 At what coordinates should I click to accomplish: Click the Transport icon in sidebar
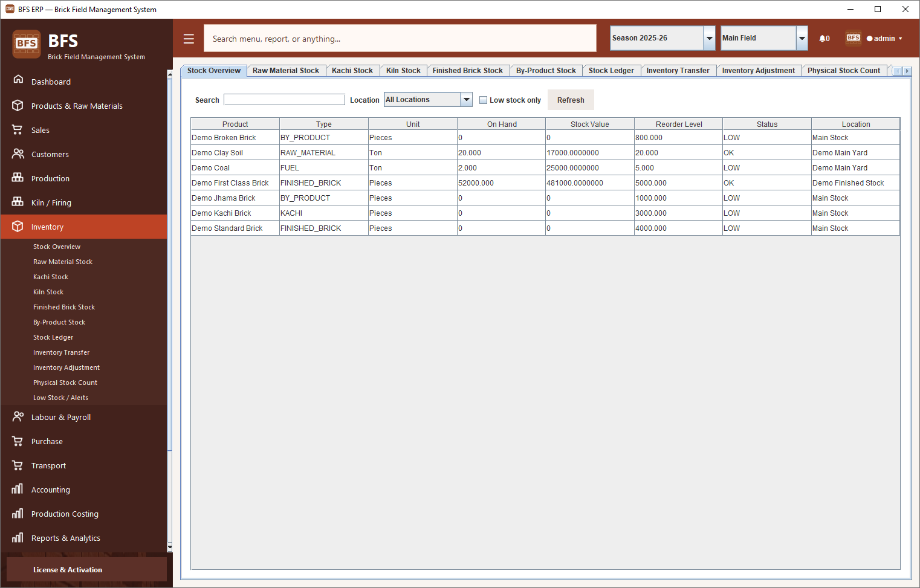[18, 465]
